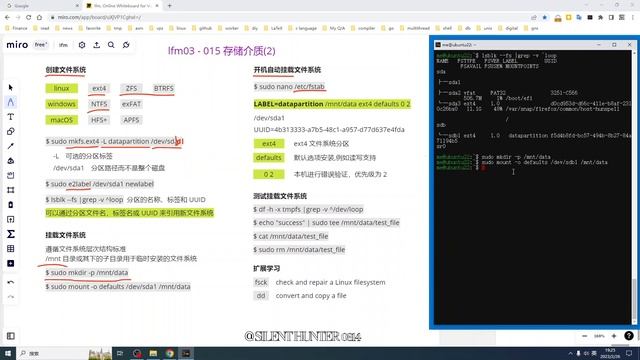Viewport: 640px width, 360px height.
Task: Toggle the frames panel icon at bottom left
Action: (11, 336)
